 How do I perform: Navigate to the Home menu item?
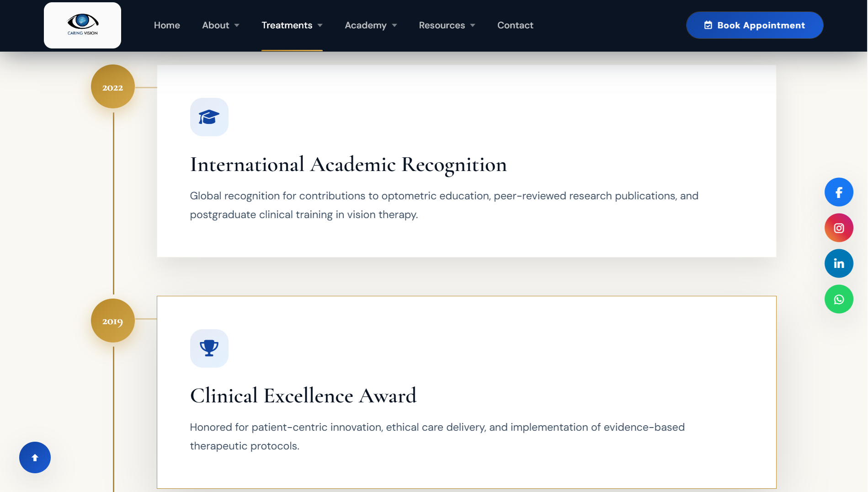coord(166,25)
